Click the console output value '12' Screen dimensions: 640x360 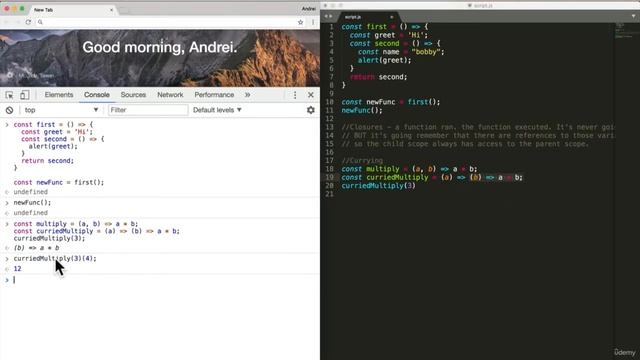(x=17, y=269)
